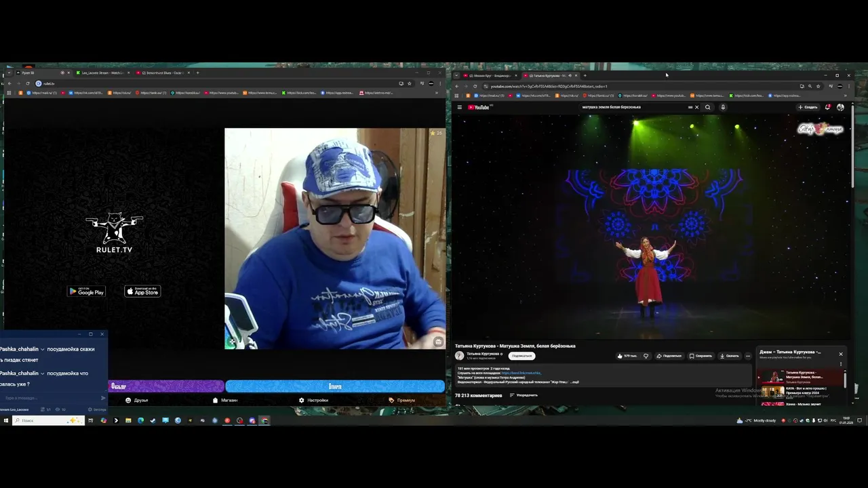
Task: Download video with 'Скачать' button
Action: (730, 356)
